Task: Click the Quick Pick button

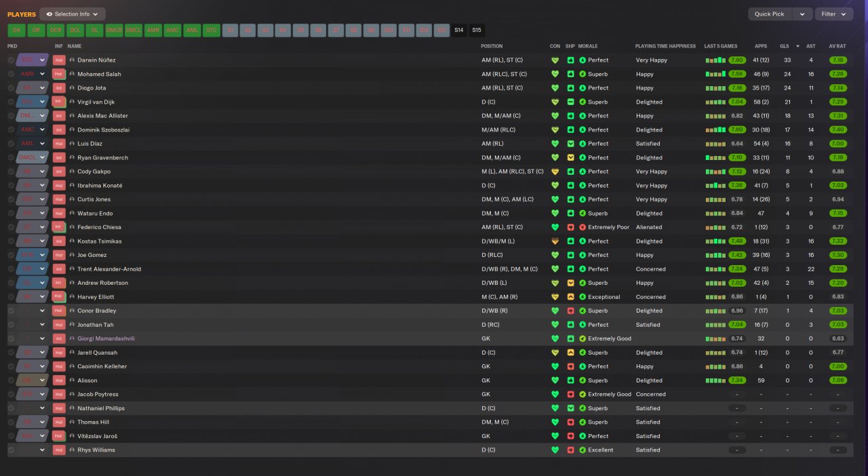Action: click(769, 14)
